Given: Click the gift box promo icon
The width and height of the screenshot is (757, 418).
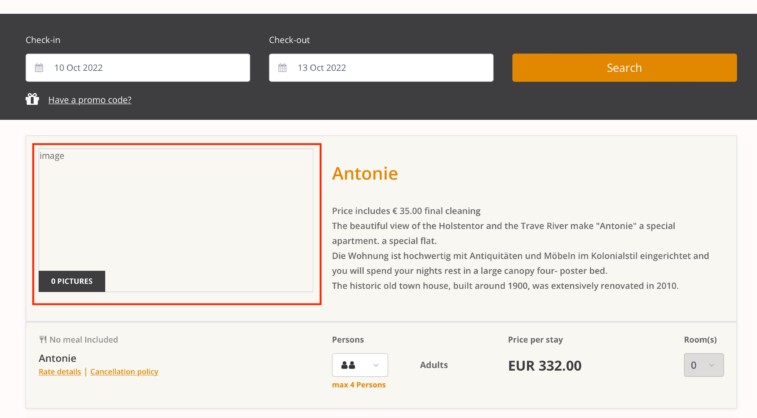Looking at the screenshot, I should (32, 99).
